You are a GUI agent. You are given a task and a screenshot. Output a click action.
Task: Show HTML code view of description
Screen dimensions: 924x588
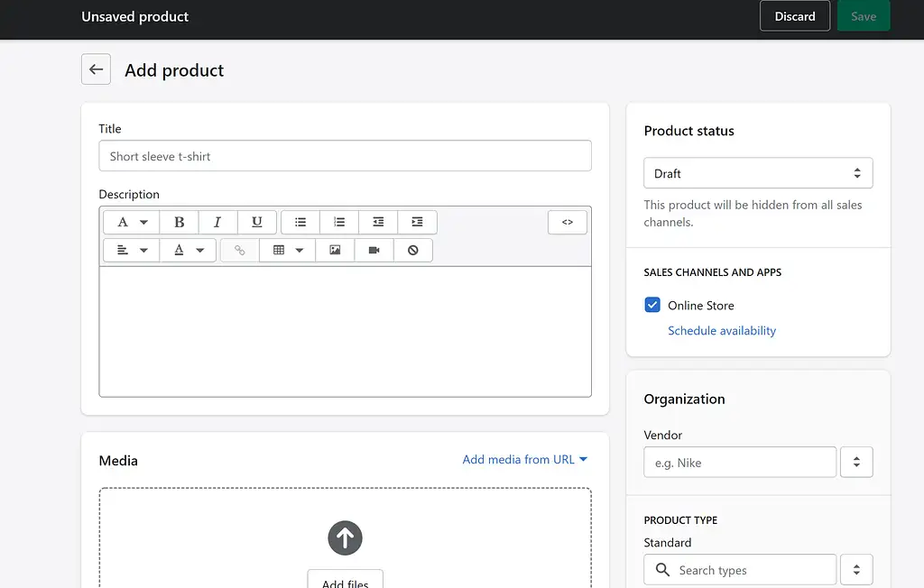(568, 222)
